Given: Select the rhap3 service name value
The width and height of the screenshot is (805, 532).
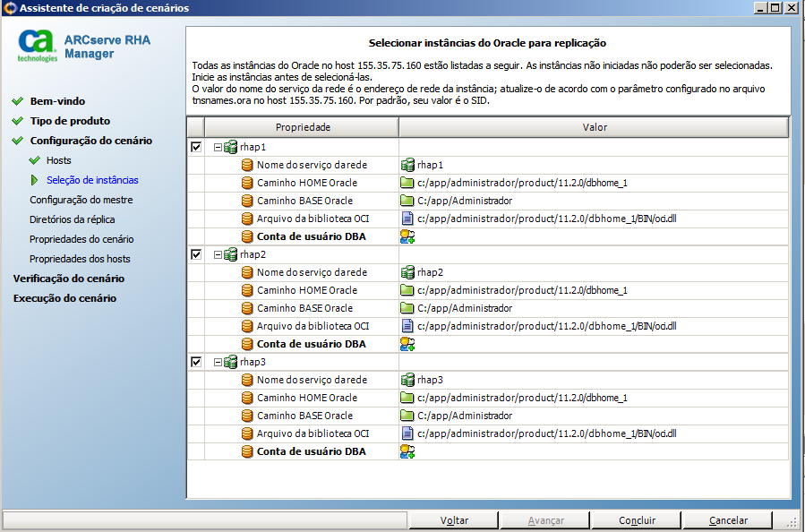Looking at the screenshot, I should point(430,380).
